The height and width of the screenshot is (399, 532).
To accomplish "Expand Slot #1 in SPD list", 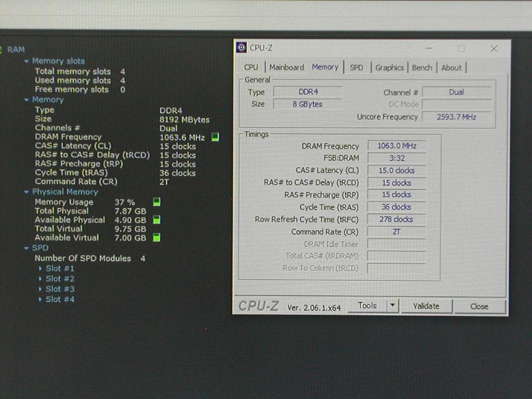I will tap(40, 268).
